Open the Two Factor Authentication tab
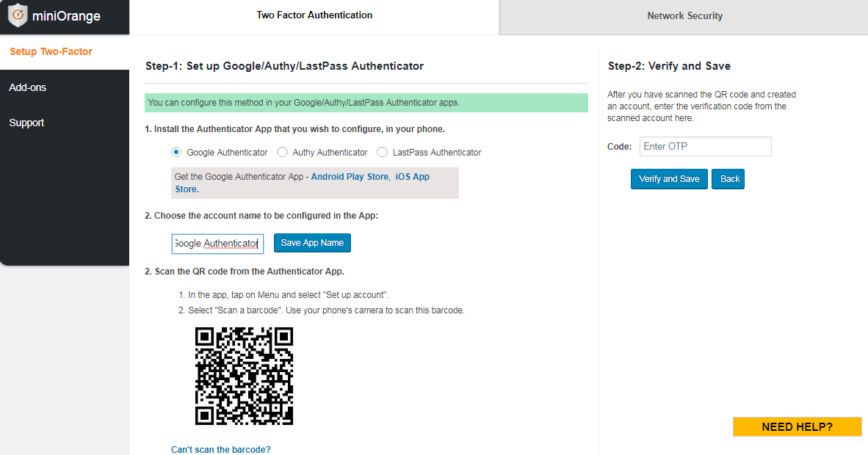The width and height of the screenshot is (868, 455). tap(314, 15)
